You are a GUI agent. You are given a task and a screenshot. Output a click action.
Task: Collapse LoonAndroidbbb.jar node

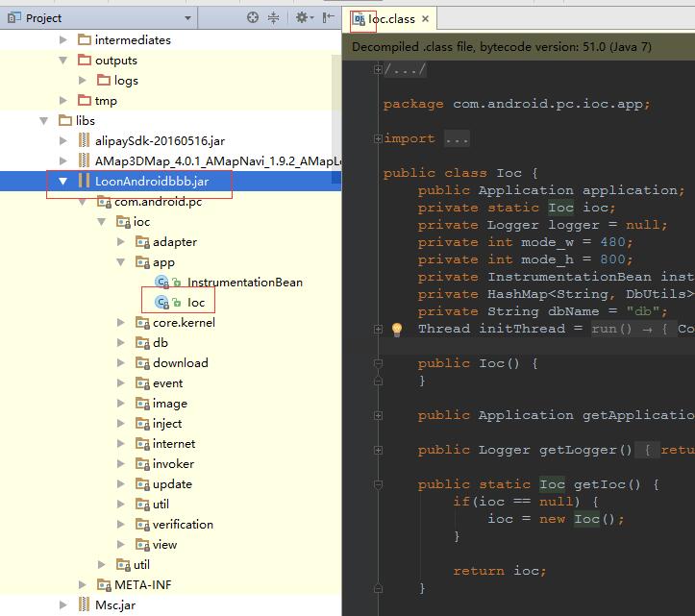click(62, 182)
